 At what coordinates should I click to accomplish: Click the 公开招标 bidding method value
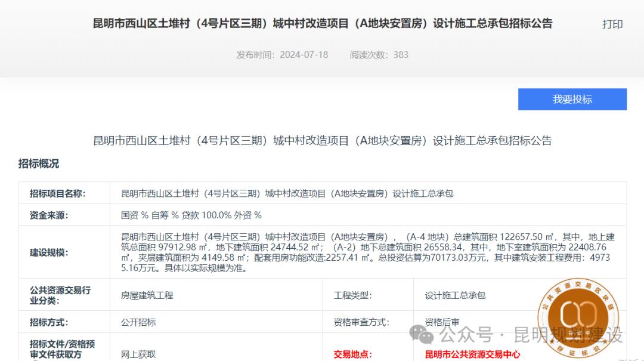(138, 322)
